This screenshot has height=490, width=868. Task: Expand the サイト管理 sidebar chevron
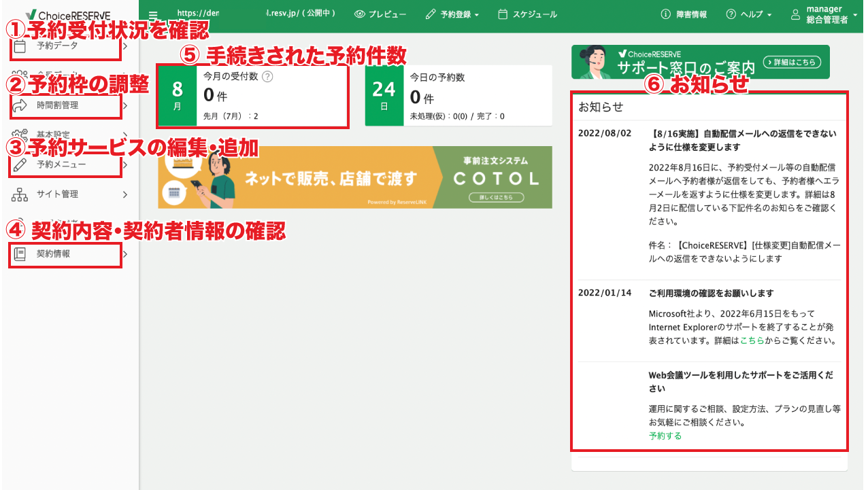125,195
